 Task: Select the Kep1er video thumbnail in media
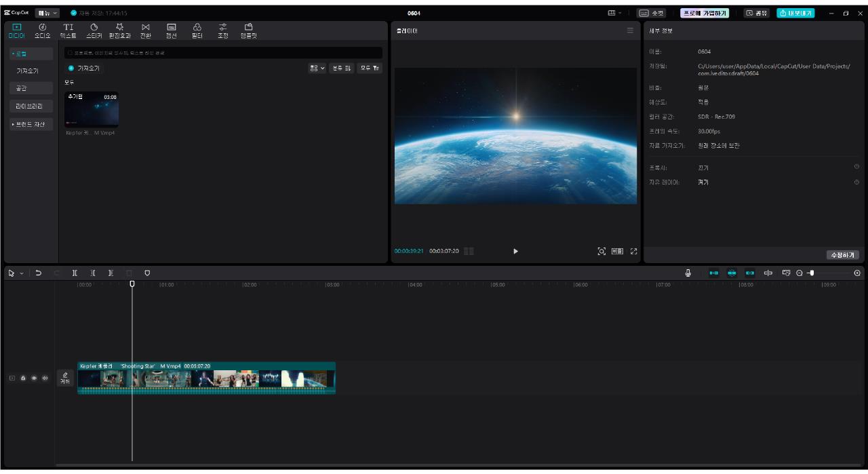point(92,109)
